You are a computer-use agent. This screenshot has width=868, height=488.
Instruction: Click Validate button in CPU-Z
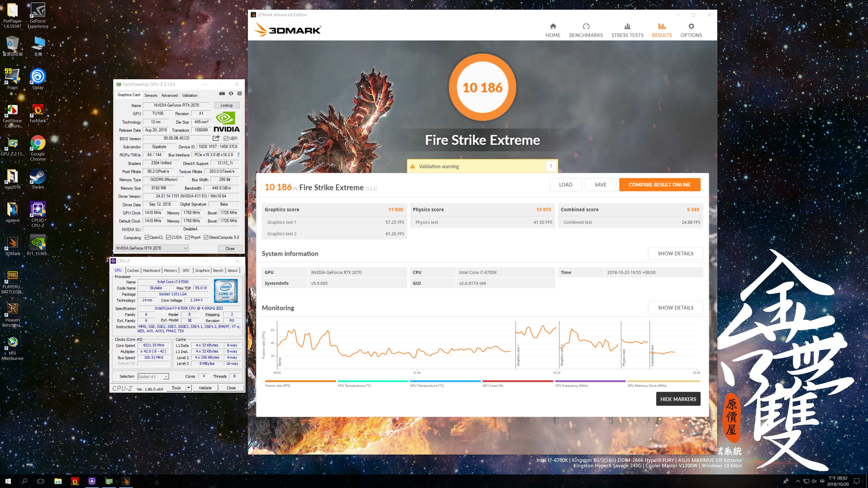coord(205,388)
